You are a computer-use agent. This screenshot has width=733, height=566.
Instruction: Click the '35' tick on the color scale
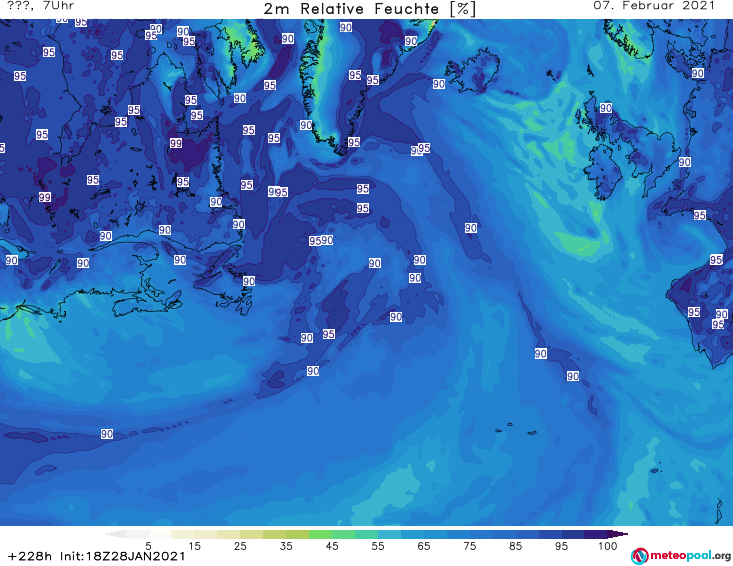[286, 545]
